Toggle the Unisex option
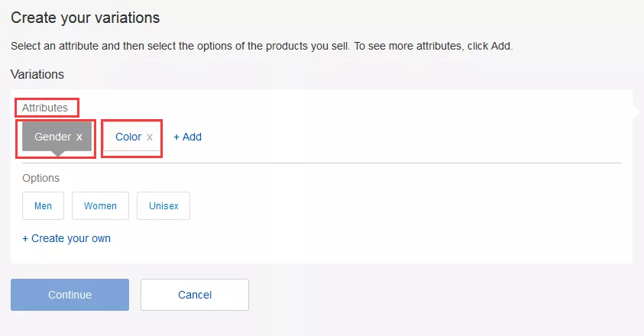644x336 pixels. tap(163, 206)
